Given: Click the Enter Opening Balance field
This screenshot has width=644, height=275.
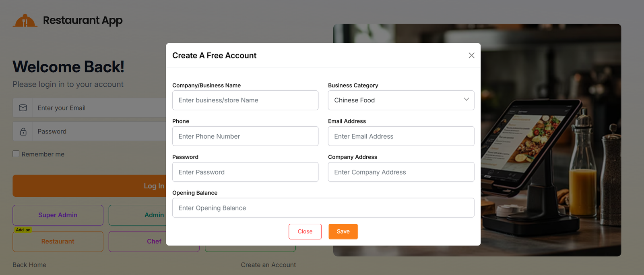Looking at the screenshot, I should (323, 208).
